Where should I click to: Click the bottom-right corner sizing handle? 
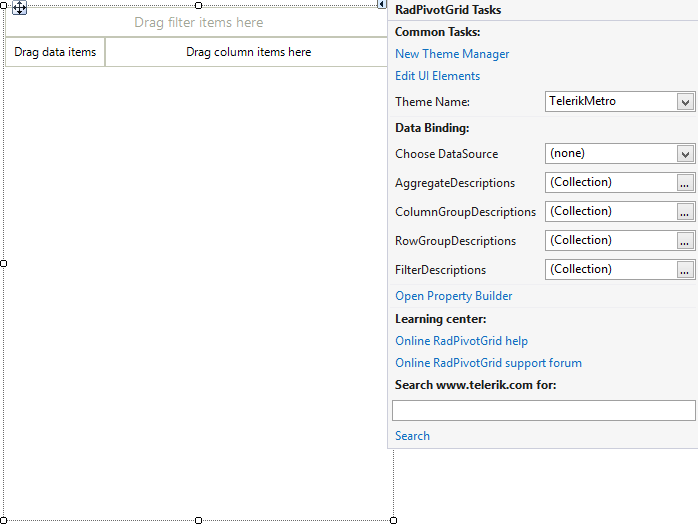coord(394,520)
